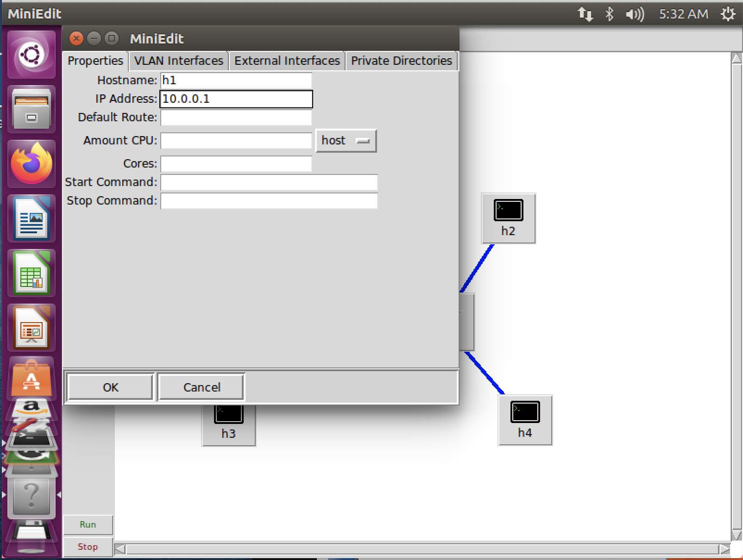Open LibreOffice Writer from the dock
Viewport: 743px width, 560px height.
click(31, 218)
